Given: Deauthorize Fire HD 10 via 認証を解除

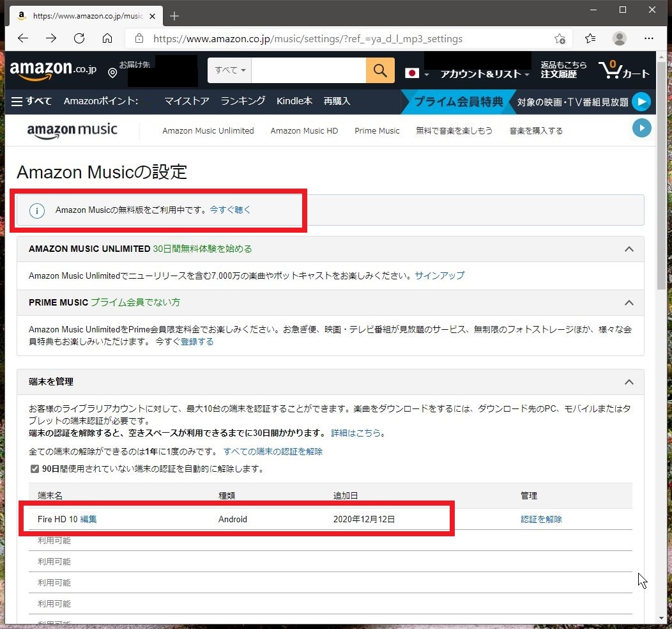Looking at the screenshot, I should coord(541,519).
